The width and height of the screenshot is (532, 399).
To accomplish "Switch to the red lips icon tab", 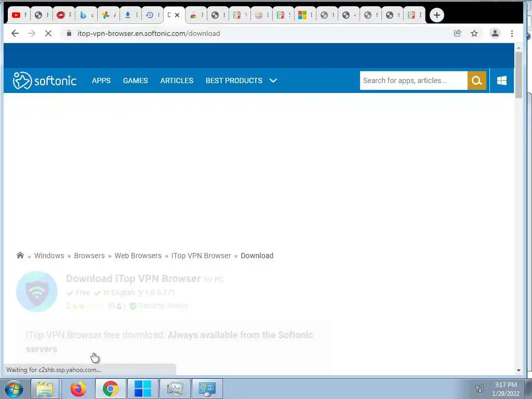I will click(64, 15).
